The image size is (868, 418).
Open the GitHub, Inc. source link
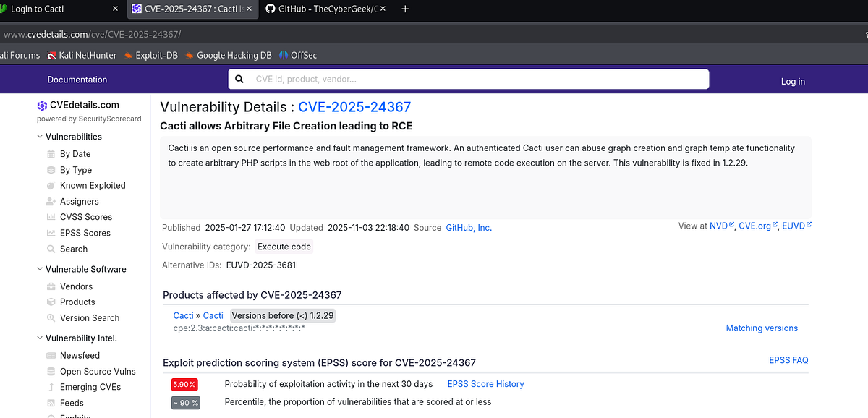click(x=469, y=227)
